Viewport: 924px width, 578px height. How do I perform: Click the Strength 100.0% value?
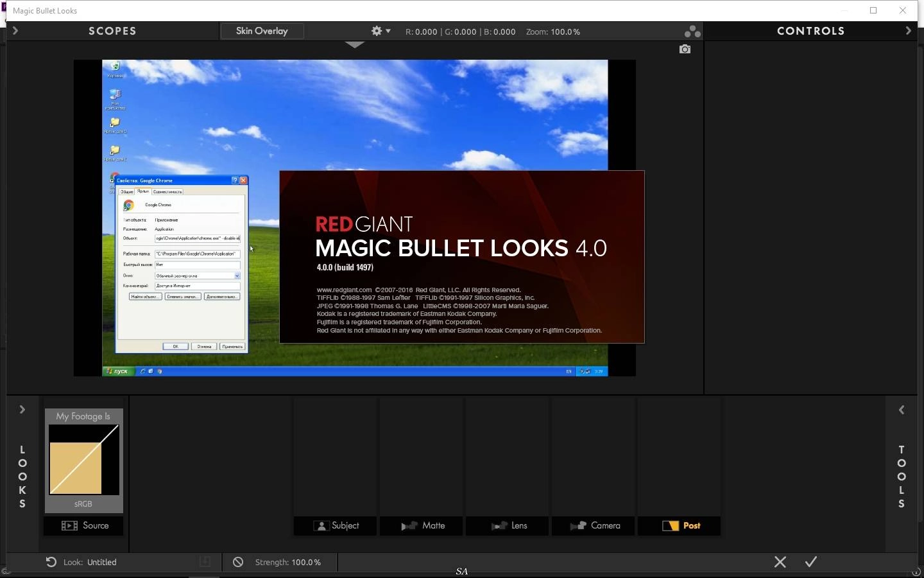[x=306, y=562]
